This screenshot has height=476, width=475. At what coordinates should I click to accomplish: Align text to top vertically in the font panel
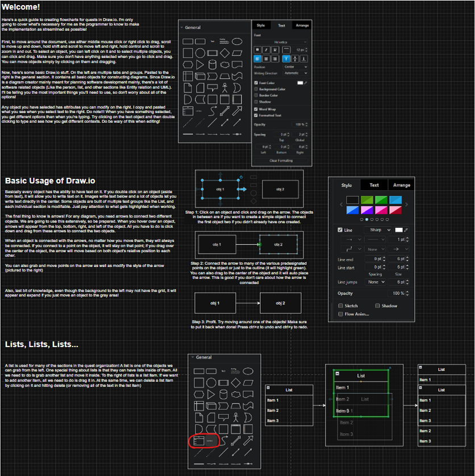click(x=286, y=59)
